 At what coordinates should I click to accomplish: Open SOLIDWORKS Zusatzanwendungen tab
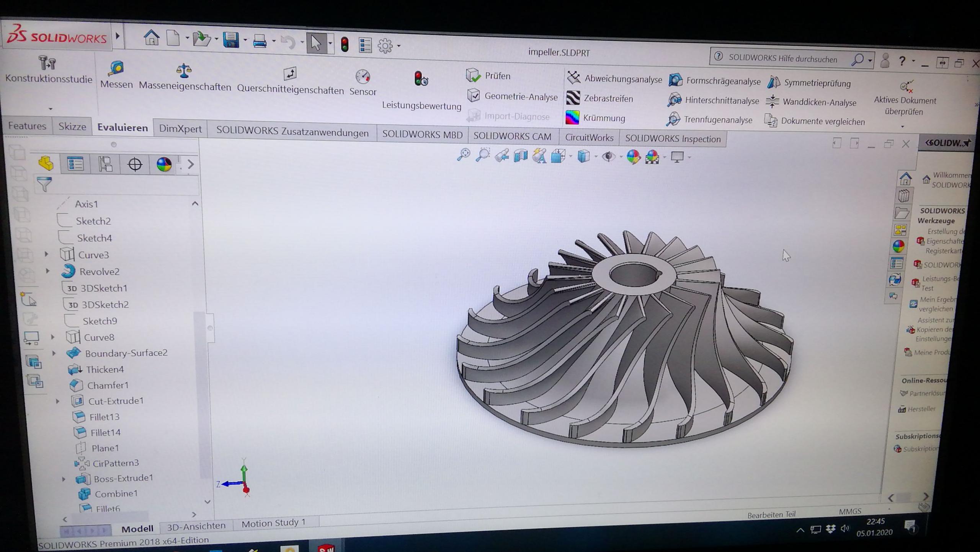point(292,132)
